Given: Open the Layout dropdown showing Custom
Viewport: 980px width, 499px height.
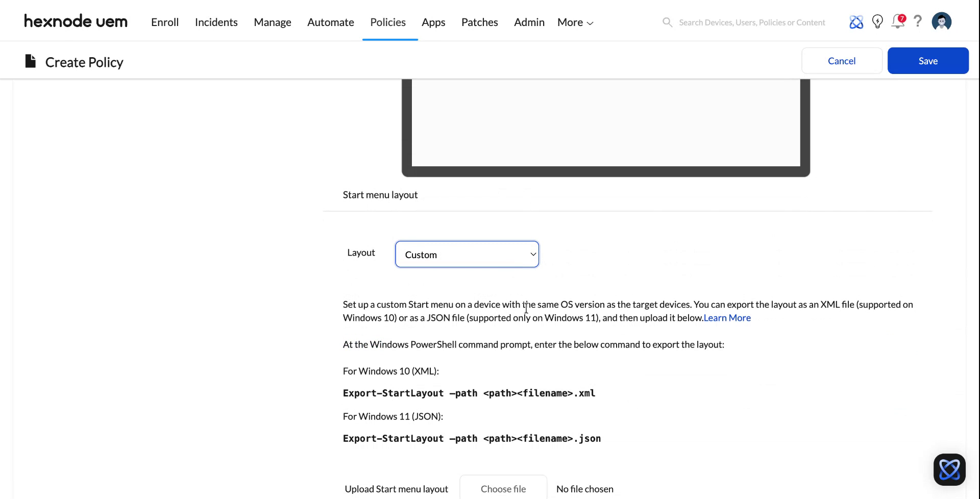Looking at the screenshot, I should click(x=467, y=254).
